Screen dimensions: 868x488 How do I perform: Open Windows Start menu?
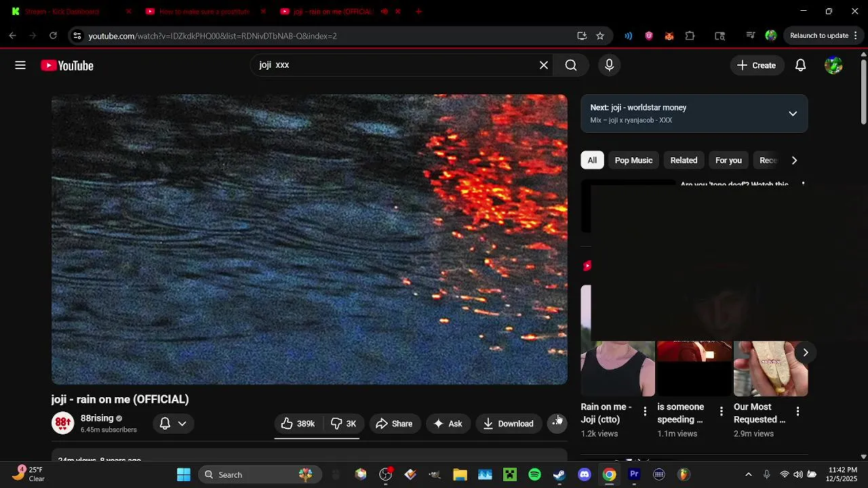[x=184, y=474]
